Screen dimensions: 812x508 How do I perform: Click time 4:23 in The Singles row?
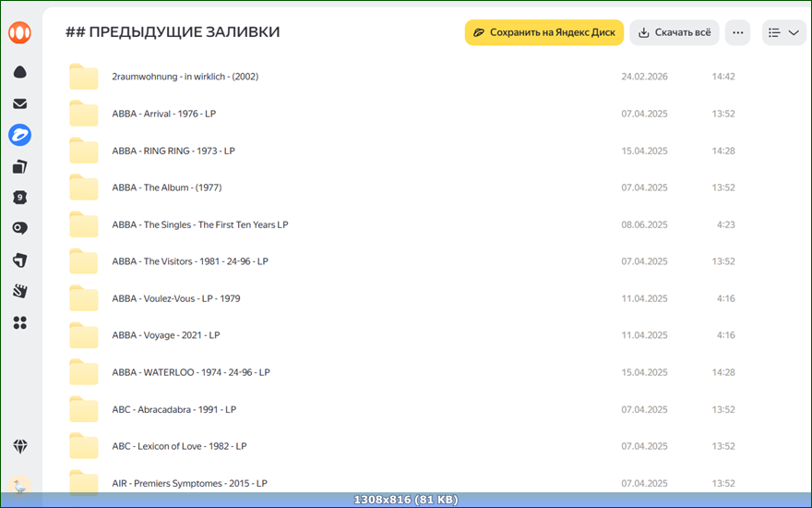pyautogui.click(x=725, y=225)
